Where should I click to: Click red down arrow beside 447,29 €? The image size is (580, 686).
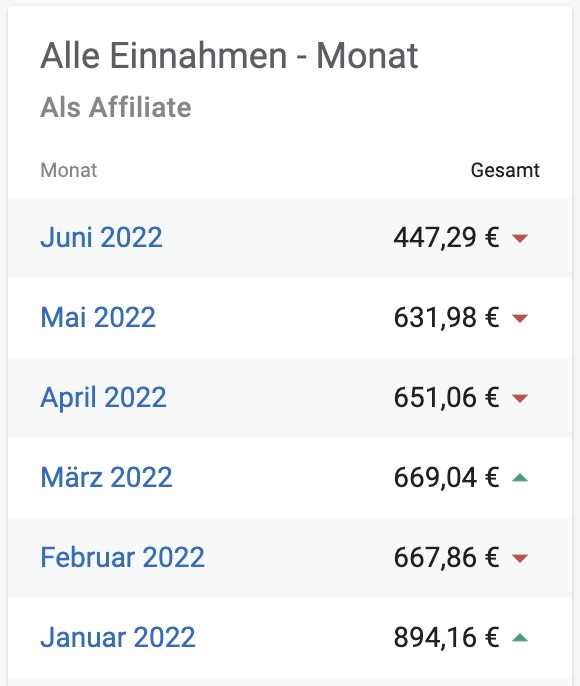point(520,238)
